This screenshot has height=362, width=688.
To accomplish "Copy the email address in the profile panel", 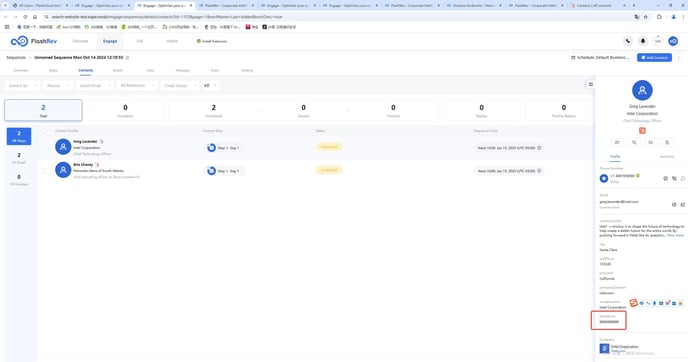I will (674, 204).
